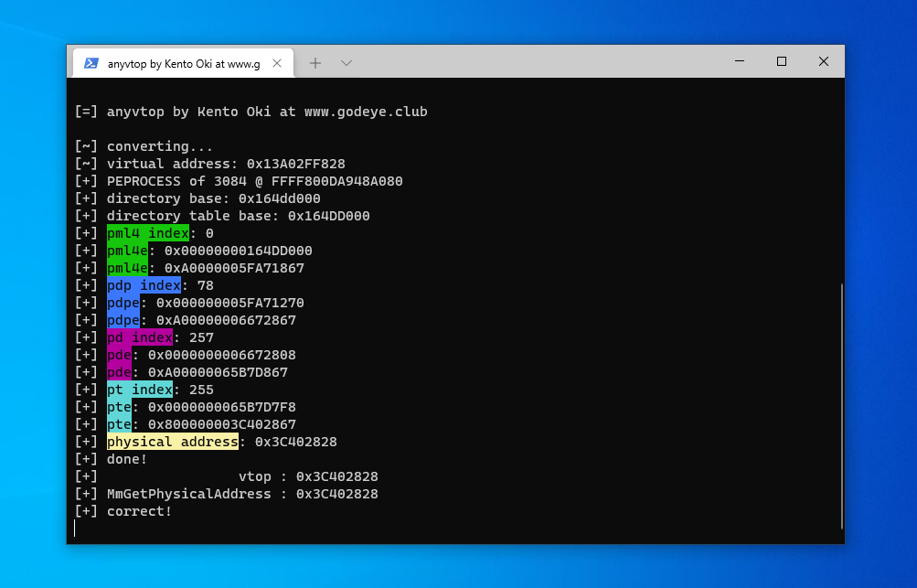The image size is (917, 588).
Task: Click the terminal vertical scrollbar thumb
Action: pyautogui.click(x=841, y=406)
